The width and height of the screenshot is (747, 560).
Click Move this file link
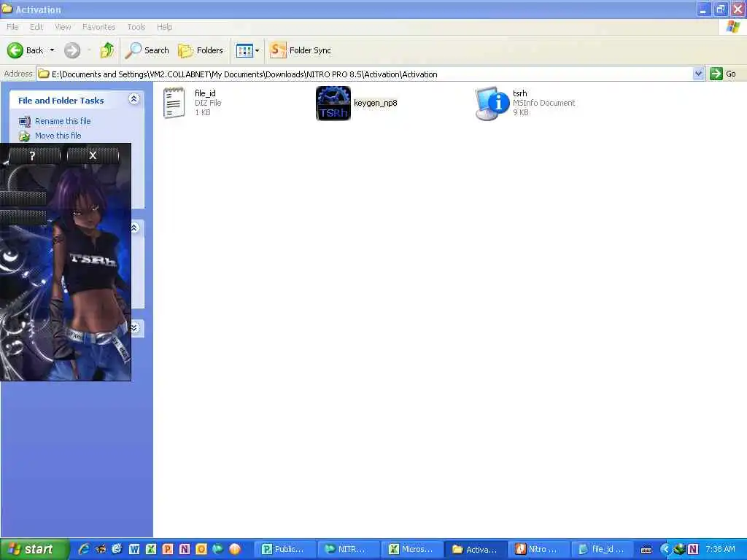point(58,136)
